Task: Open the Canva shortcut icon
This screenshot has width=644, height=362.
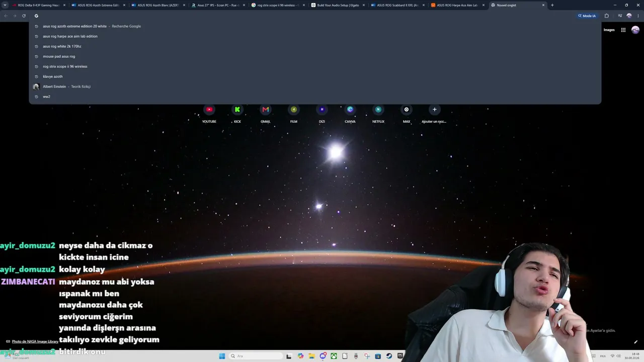Action: point(350,110)
